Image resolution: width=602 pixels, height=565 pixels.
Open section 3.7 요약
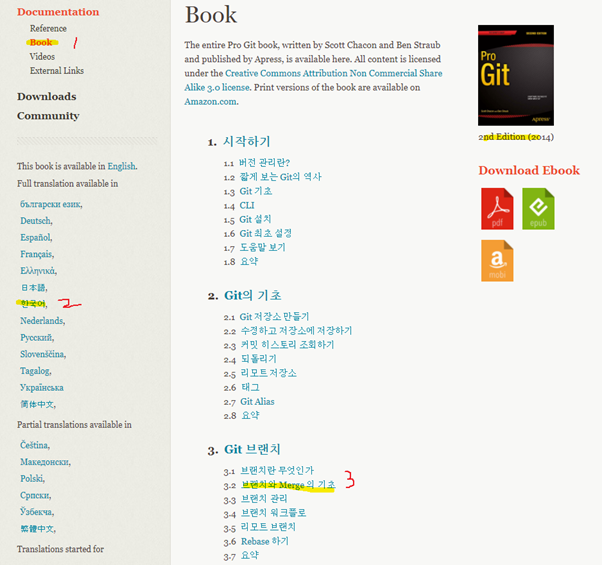coord(250,555)
